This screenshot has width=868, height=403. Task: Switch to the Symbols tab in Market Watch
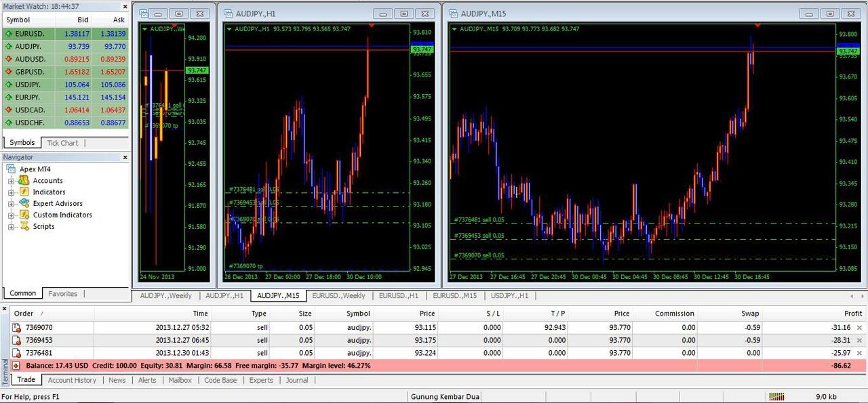point(22,143)
